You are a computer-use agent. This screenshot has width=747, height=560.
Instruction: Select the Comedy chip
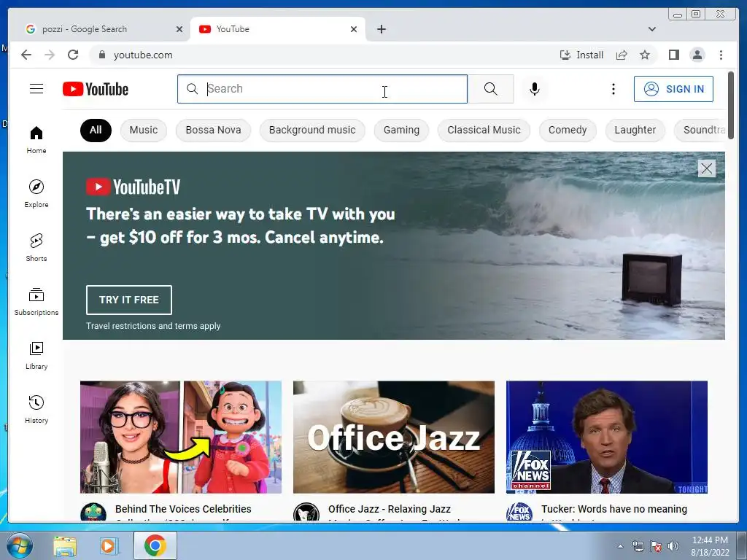(x=568, y=130)
